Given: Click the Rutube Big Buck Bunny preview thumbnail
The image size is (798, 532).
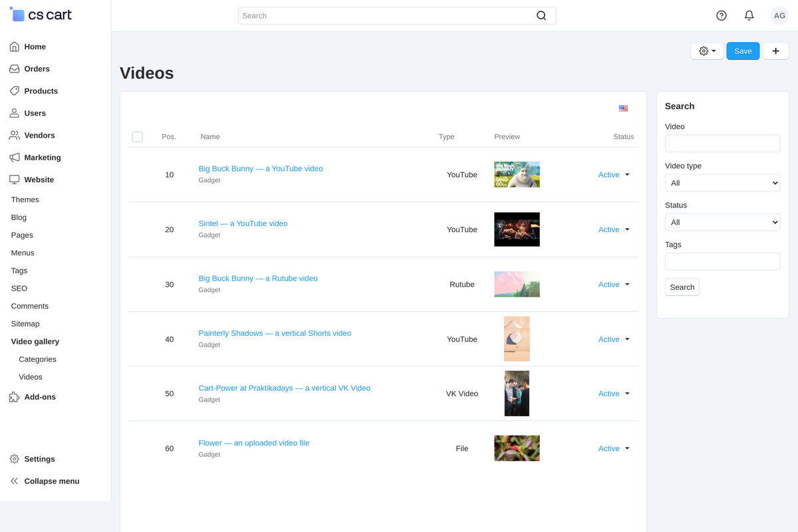Looking at the screenshot, I should point(517,285).
